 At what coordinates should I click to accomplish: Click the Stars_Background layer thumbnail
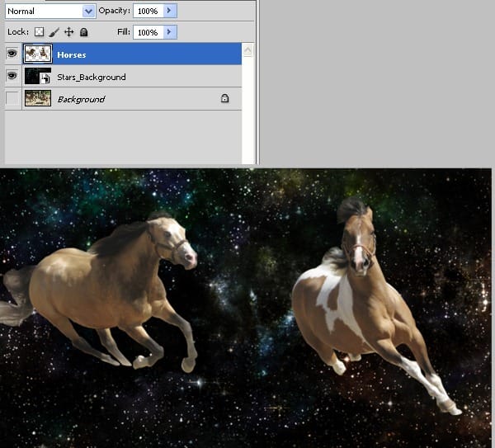(x=38, y=76)
